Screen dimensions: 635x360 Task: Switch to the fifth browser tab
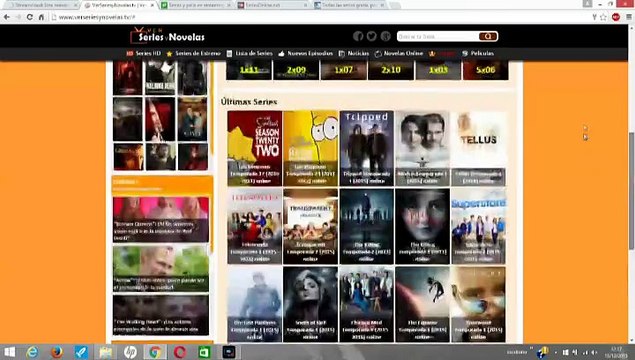[x=350, y=5]
